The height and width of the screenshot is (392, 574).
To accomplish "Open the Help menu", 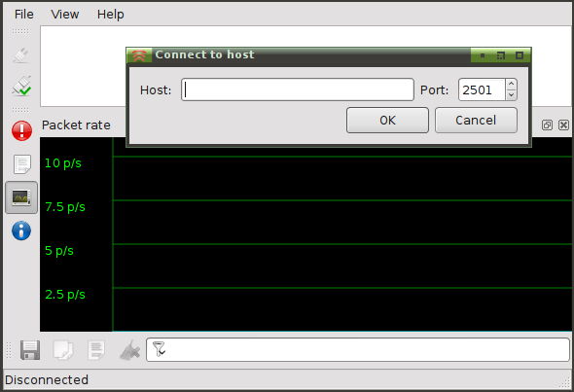I will [x=110, y=14].
